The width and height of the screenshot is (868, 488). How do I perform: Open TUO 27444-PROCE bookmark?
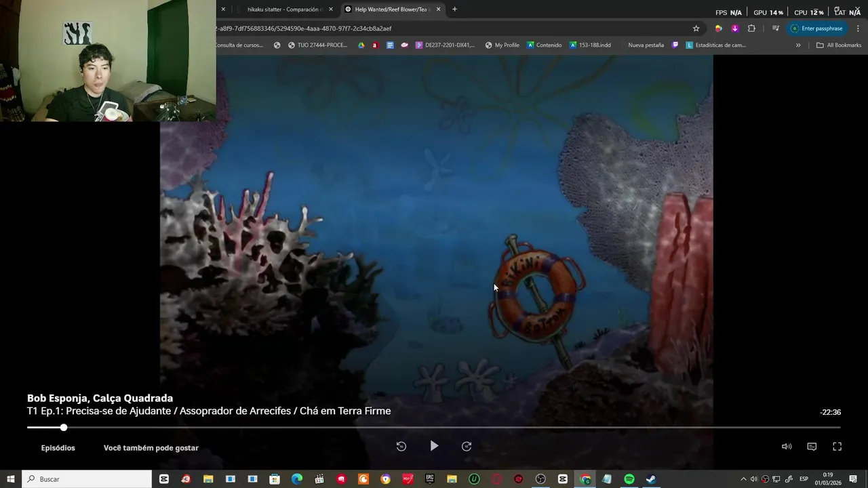[317, 45]
